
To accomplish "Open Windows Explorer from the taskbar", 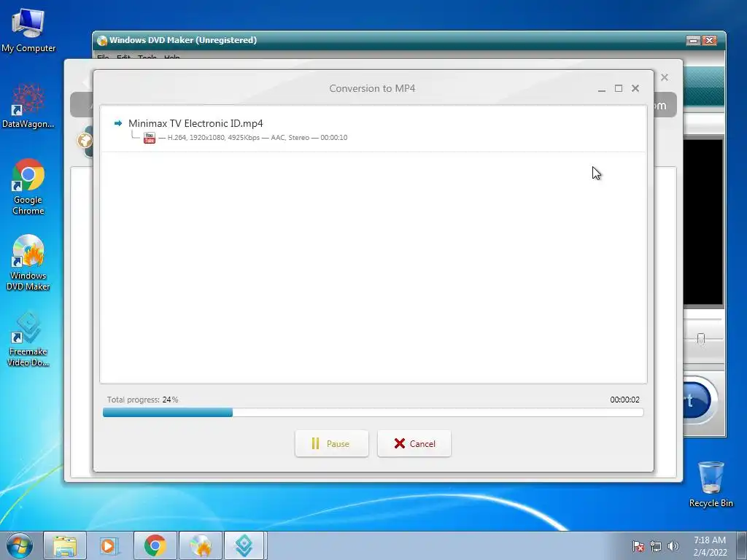I will click(x=65, y=546).
